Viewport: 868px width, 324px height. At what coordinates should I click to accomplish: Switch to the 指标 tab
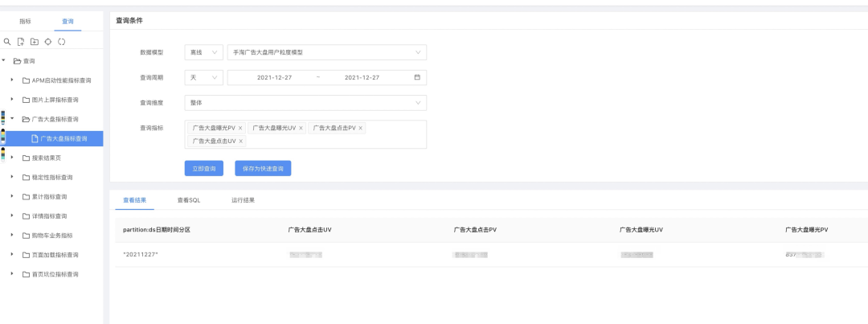click(26, 21)
